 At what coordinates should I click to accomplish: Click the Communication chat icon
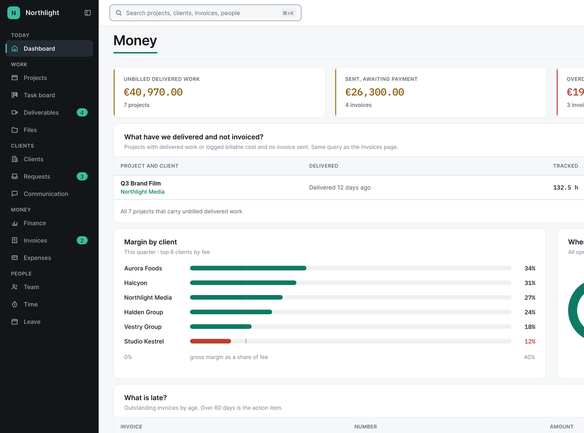15,194
